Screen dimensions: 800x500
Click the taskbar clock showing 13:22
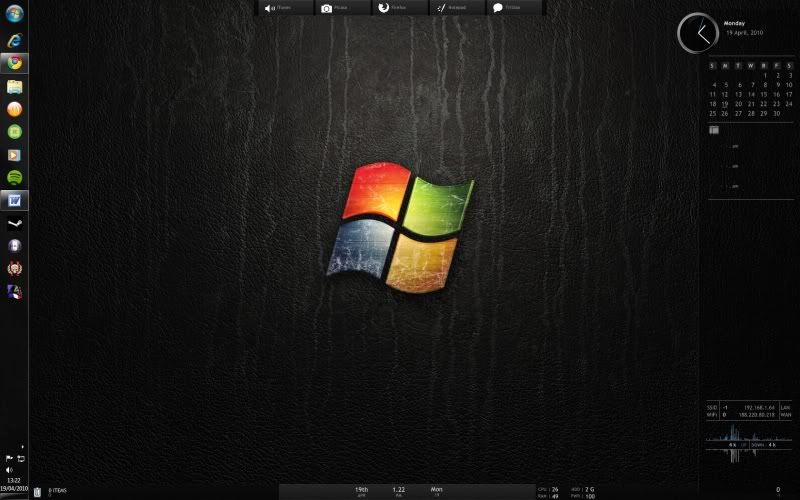[14, 481]
